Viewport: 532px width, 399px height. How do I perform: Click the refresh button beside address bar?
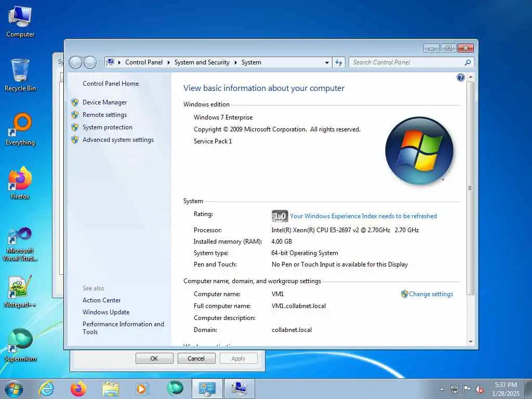[x=339, y=62]
